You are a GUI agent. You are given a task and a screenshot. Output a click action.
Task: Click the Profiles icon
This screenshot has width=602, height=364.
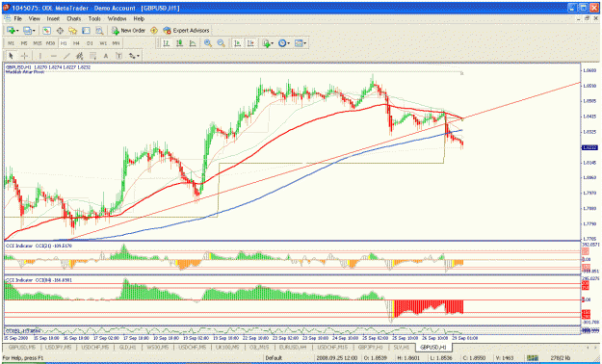point(27,31)
